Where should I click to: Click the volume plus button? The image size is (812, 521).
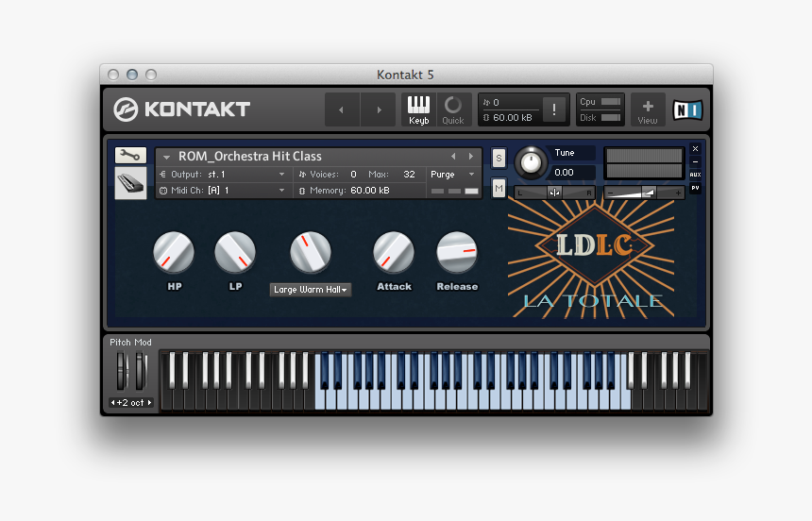click(678, 193)
